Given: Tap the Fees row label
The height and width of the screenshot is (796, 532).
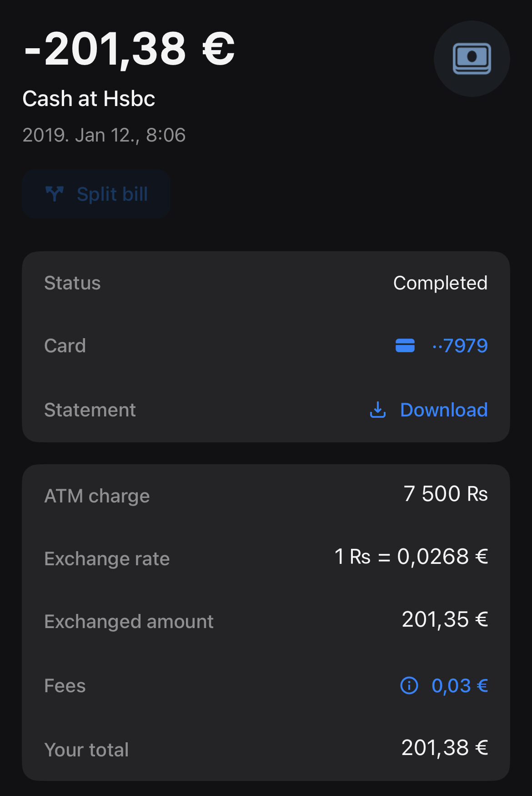Looking at the screenshot, I should pos(65,686).
